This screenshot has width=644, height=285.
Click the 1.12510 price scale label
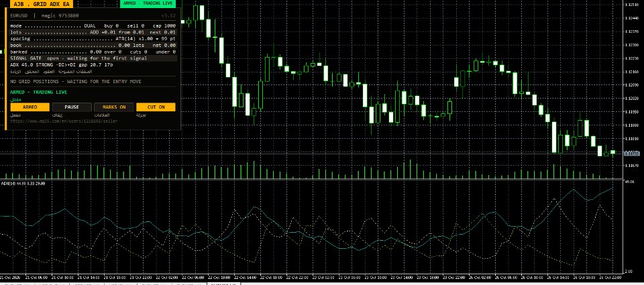tap(631, 5)
